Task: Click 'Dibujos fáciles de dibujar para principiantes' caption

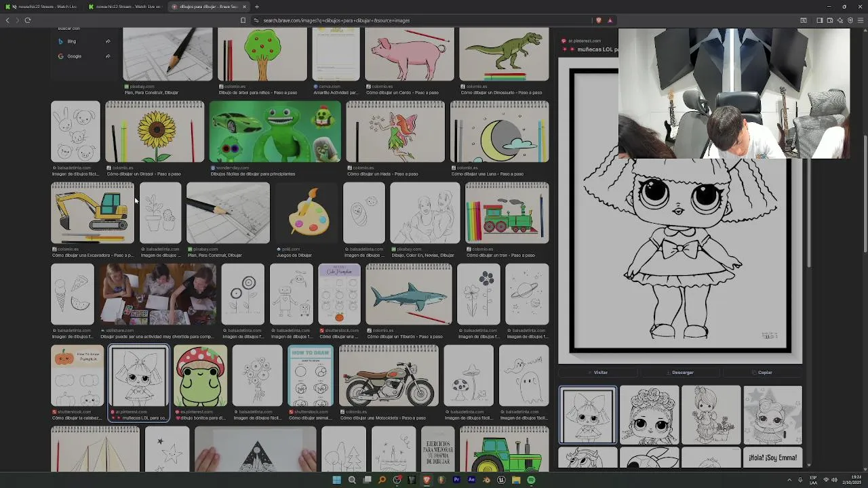Action: (253, 174)
